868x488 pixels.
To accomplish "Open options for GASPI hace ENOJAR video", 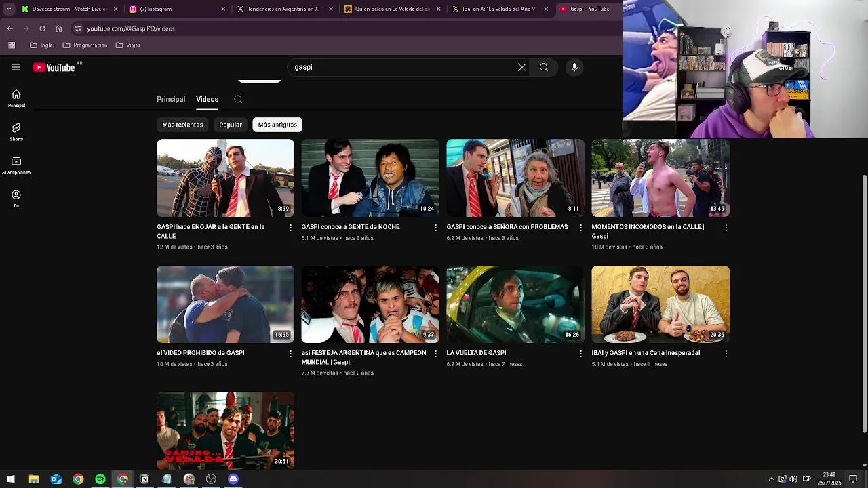I will (291, 228).
